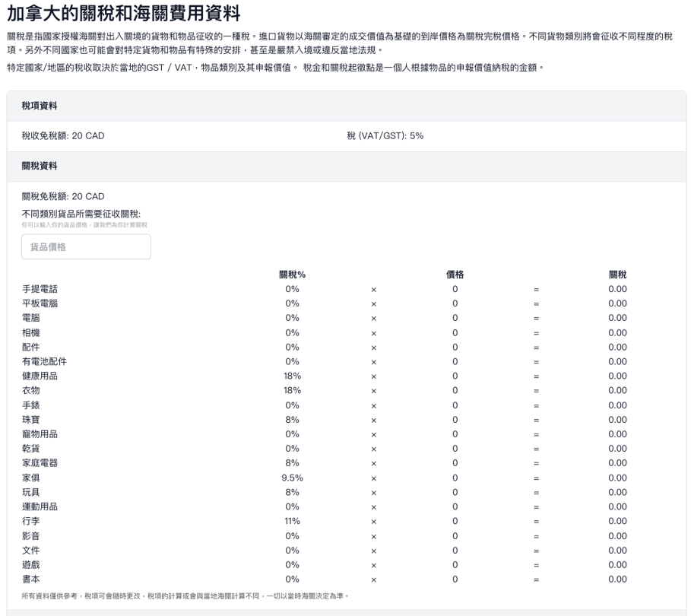
Task: Click the 9.5% tariff rate for 家俱
Action: (292, 478)
